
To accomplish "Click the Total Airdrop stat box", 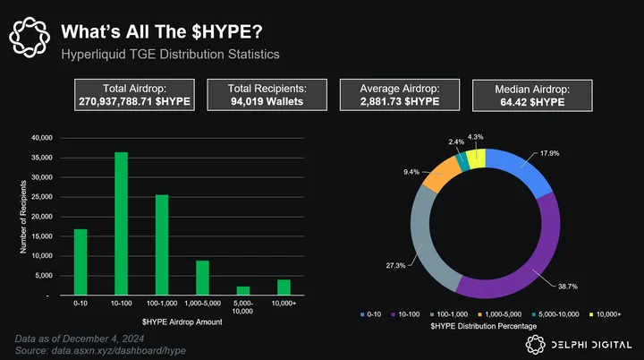I will 134,95.
